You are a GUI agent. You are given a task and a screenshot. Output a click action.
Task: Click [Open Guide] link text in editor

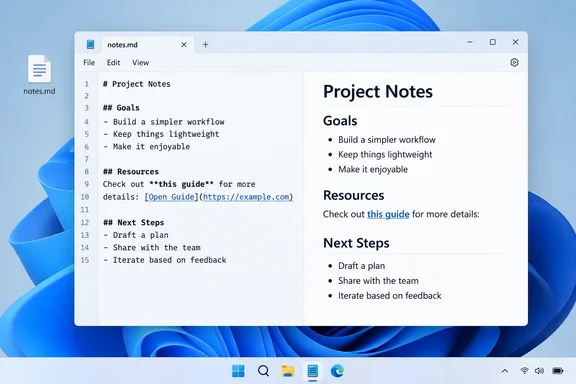point(172,197)
